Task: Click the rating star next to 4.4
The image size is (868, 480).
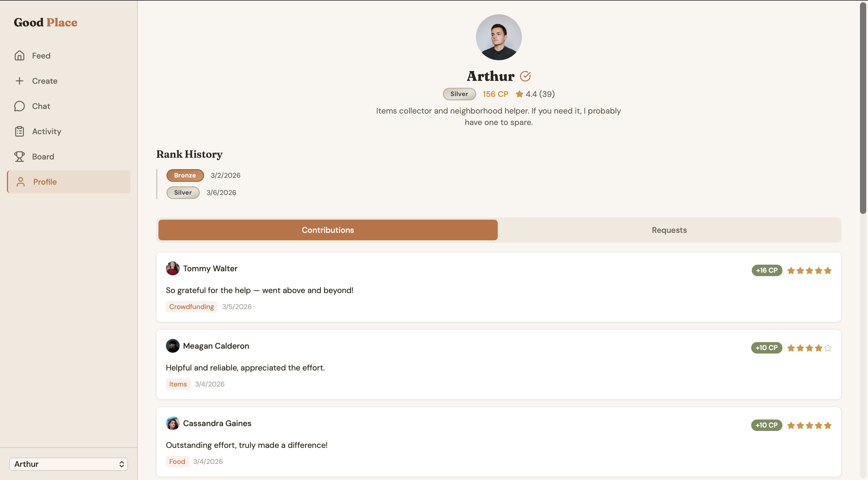Action: coord(519,94)
